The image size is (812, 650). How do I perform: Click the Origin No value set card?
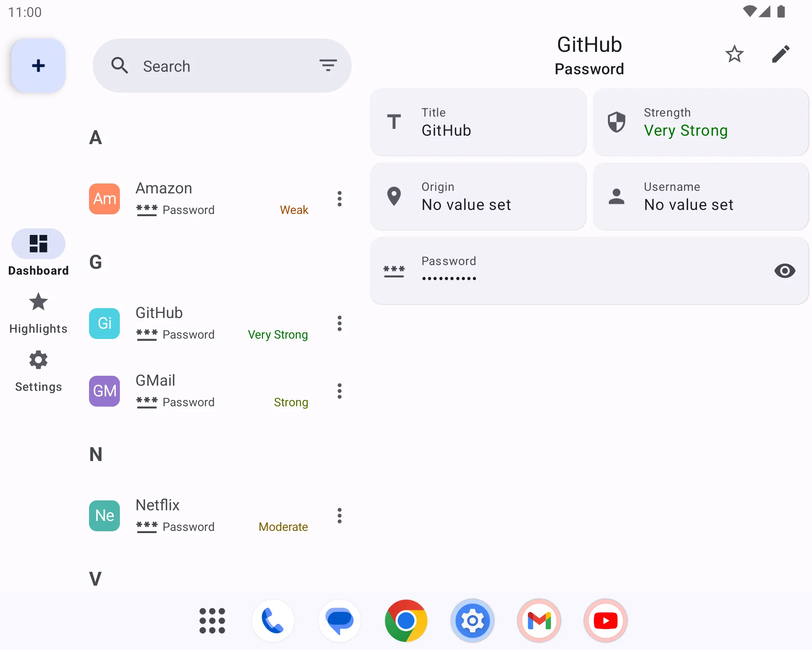[478, 196]
